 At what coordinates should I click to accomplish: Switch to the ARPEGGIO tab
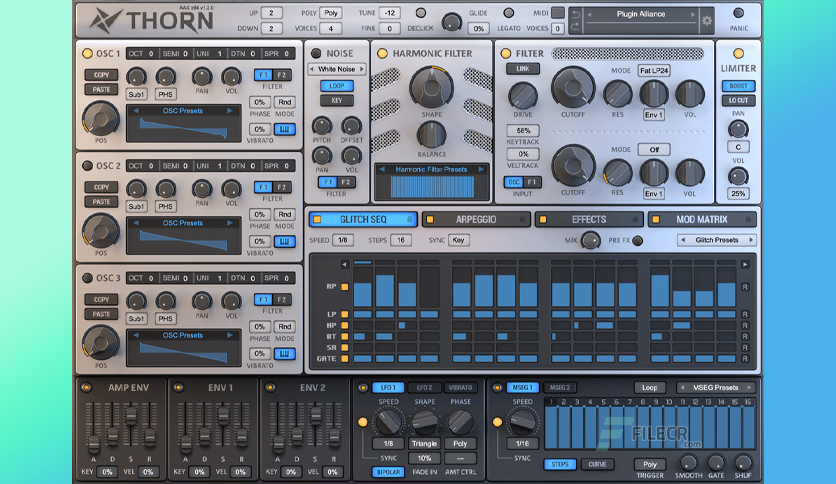tap(476, 219)
